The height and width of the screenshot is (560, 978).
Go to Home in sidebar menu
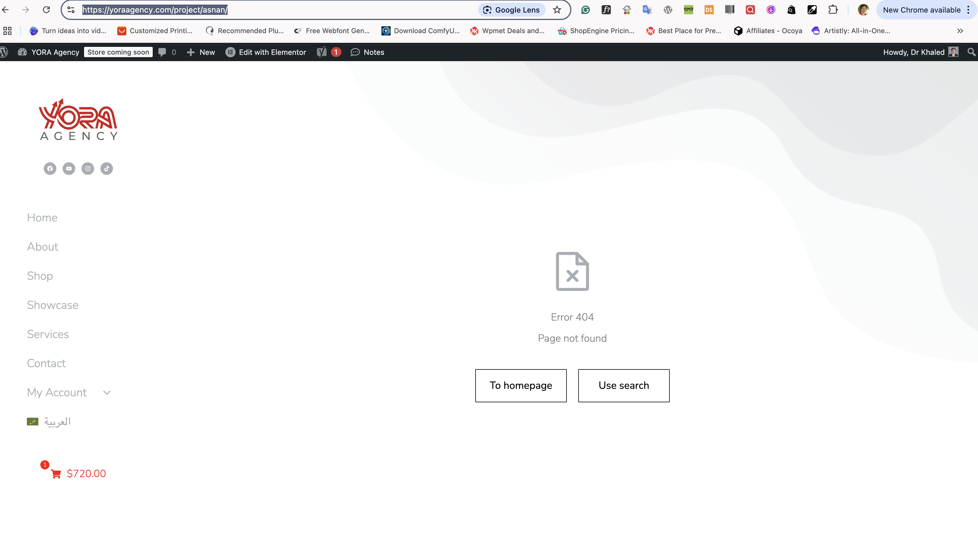point(42,218)
